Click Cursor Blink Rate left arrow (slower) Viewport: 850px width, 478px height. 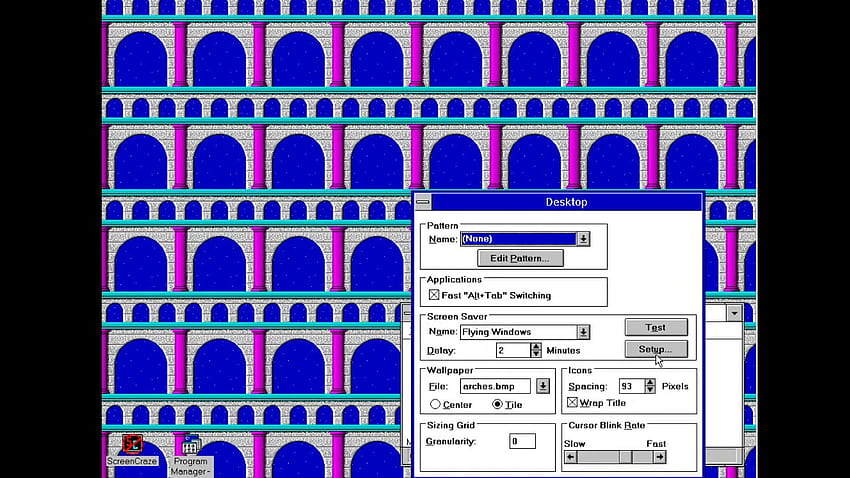[x=570, y=457]
